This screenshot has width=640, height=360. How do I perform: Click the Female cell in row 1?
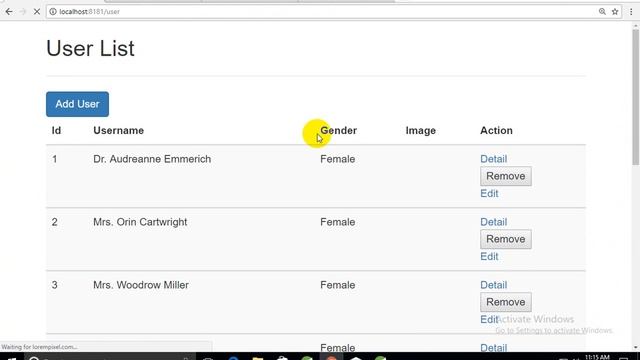[338, 159]
